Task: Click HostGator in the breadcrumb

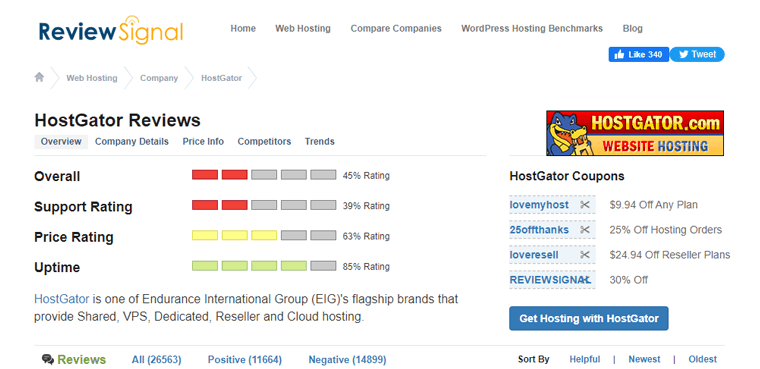Action: click(222, 78)
